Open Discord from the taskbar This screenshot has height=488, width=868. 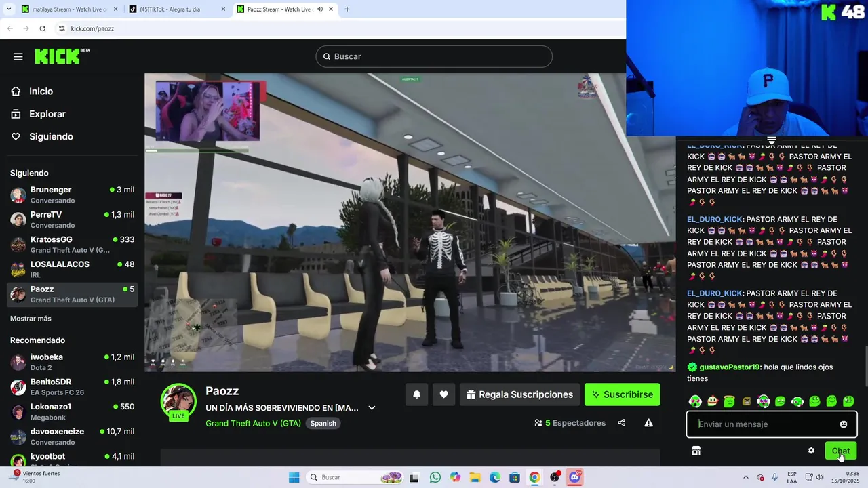coord(574,477)
